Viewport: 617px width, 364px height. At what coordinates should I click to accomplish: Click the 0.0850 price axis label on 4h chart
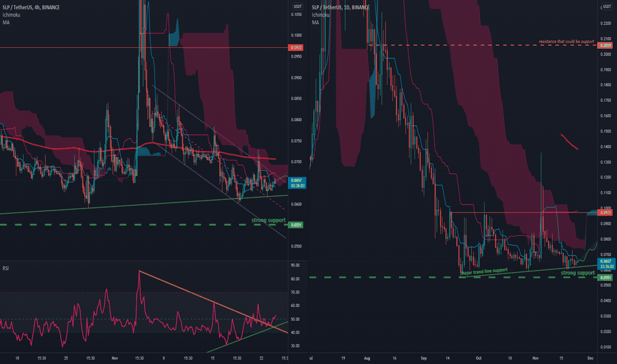click(297, 99)
